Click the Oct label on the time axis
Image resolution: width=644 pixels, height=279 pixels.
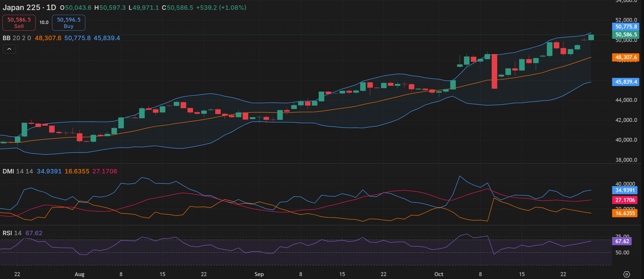tap(439, 274)
